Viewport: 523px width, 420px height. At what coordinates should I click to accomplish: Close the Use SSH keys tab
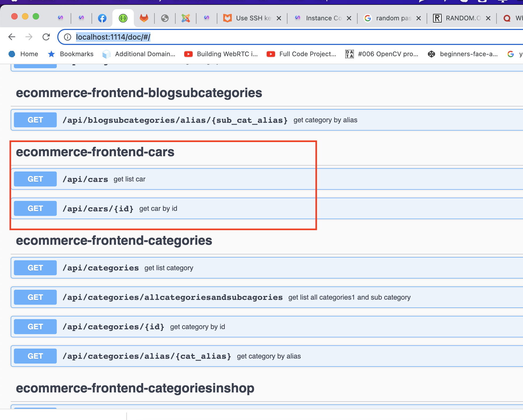pos(279,18)
